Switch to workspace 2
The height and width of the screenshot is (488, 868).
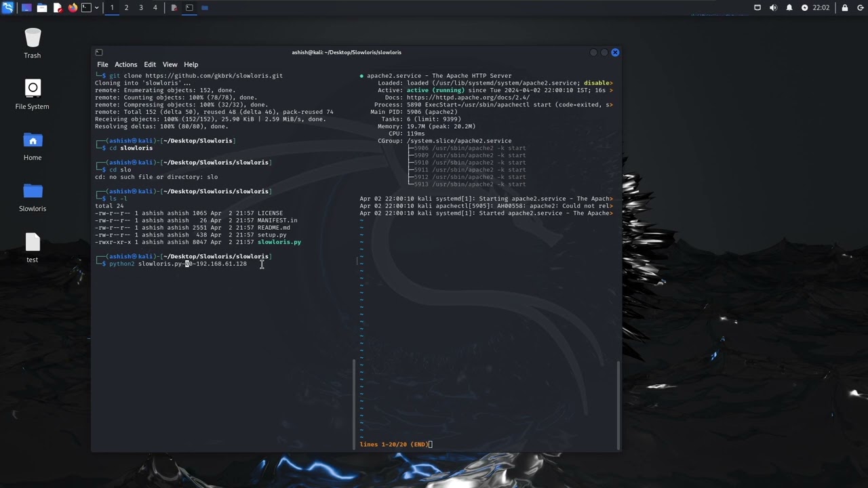[126, 7]
